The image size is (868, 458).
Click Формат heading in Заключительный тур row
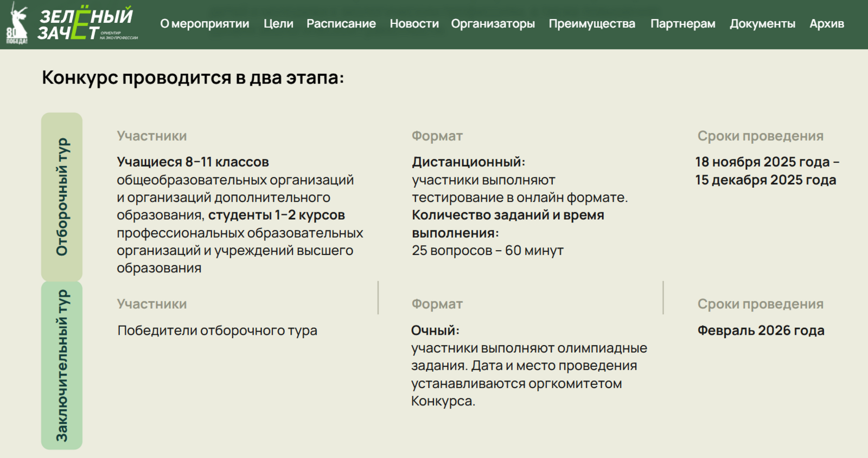coord(437,304)
